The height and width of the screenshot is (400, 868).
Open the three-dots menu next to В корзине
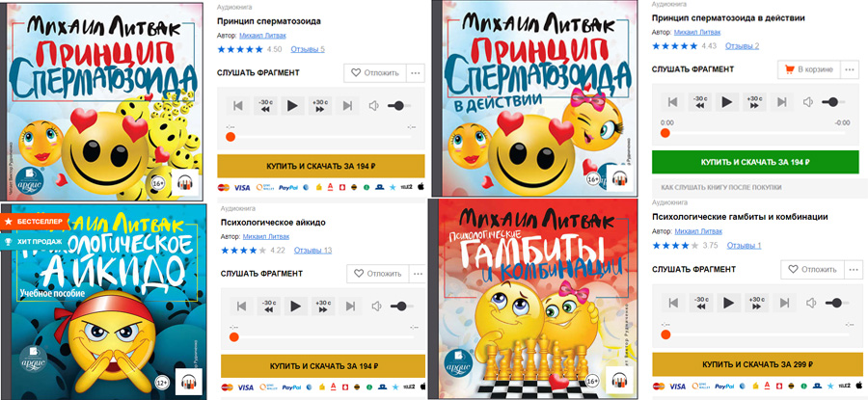tap(850, 69)
